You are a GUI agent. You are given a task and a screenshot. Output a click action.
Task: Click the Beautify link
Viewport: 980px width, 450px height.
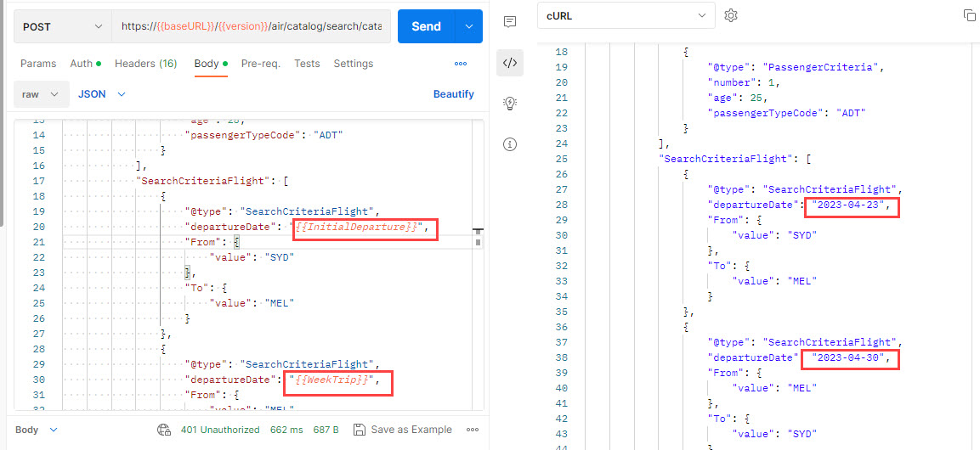(x=453, y=94)
